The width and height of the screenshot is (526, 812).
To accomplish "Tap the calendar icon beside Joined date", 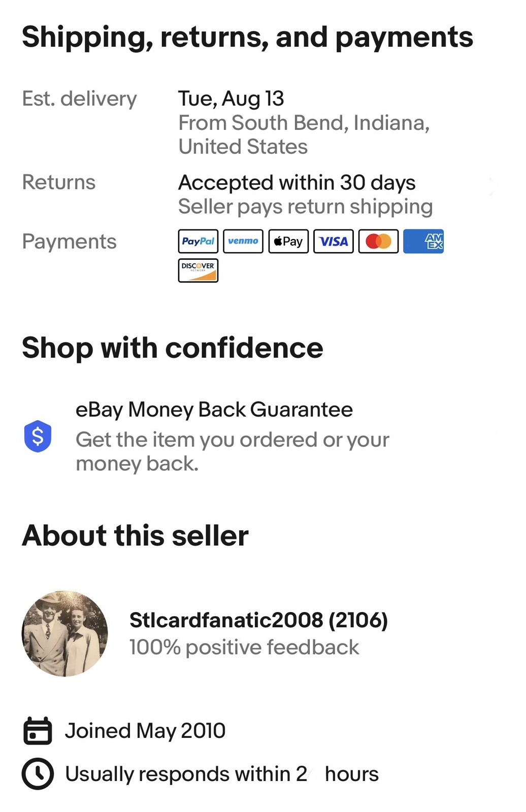I will [38, 731].
